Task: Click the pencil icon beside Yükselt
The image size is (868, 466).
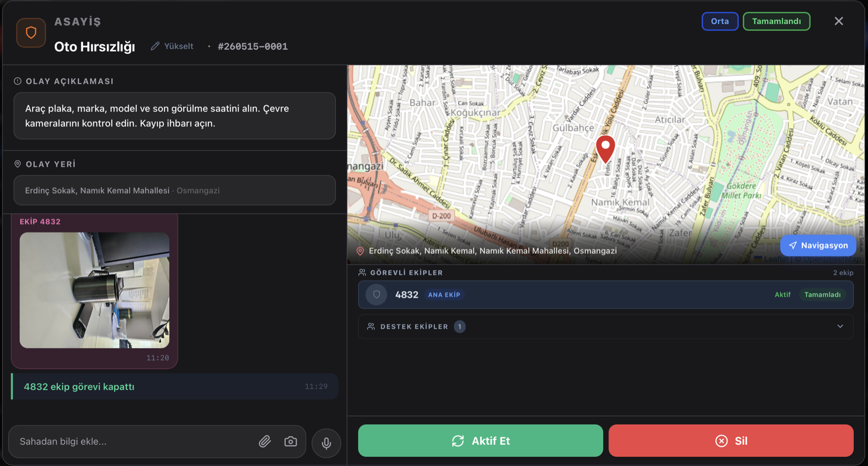Action: (155, 46)
